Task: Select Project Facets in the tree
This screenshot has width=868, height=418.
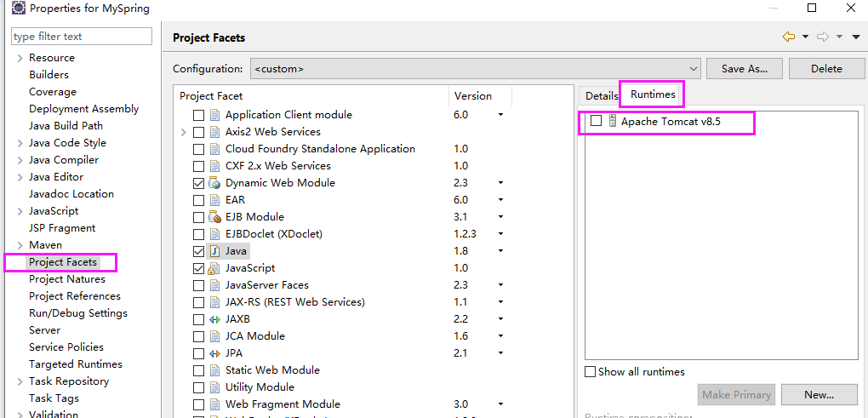Action: 63,262
